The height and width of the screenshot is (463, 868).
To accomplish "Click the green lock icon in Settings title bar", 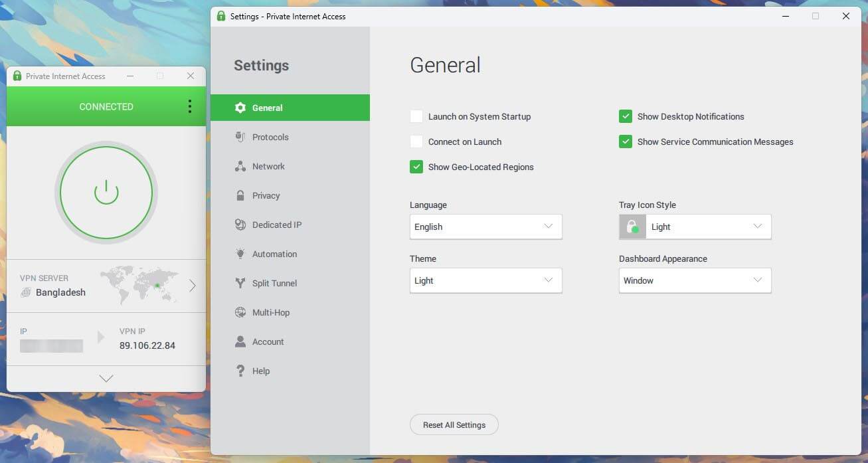I will point(221,16).
